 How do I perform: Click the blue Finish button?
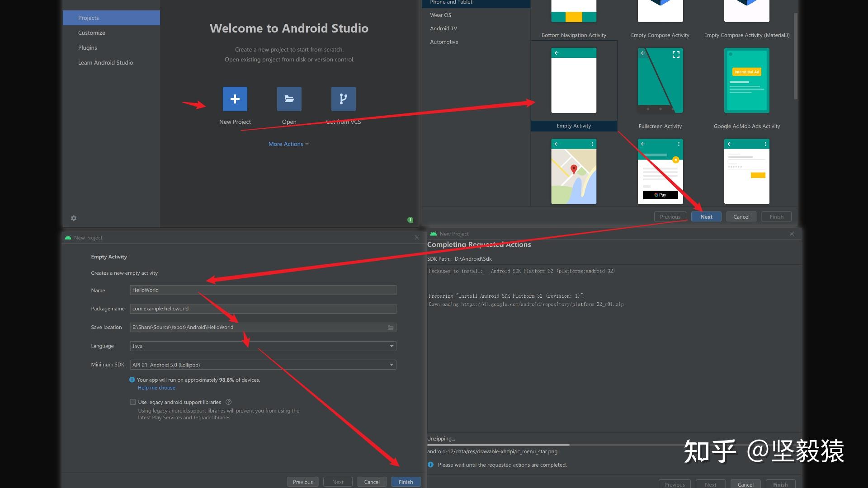pos(406,482)
